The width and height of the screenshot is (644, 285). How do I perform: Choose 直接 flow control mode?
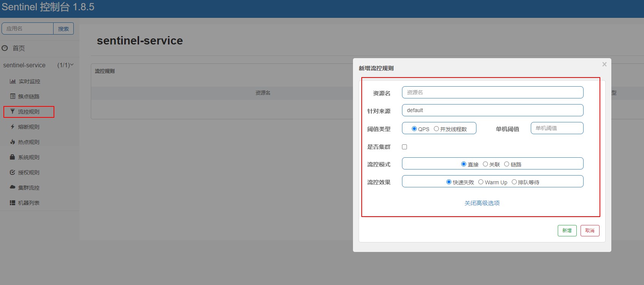coord(464,164)
